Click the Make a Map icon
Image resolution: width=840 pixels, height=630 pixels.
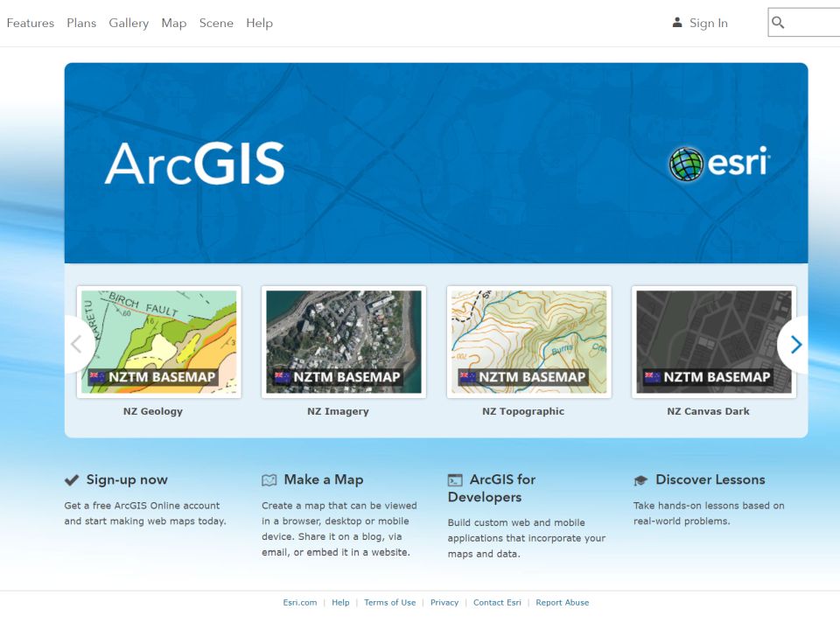coord(269,480)
